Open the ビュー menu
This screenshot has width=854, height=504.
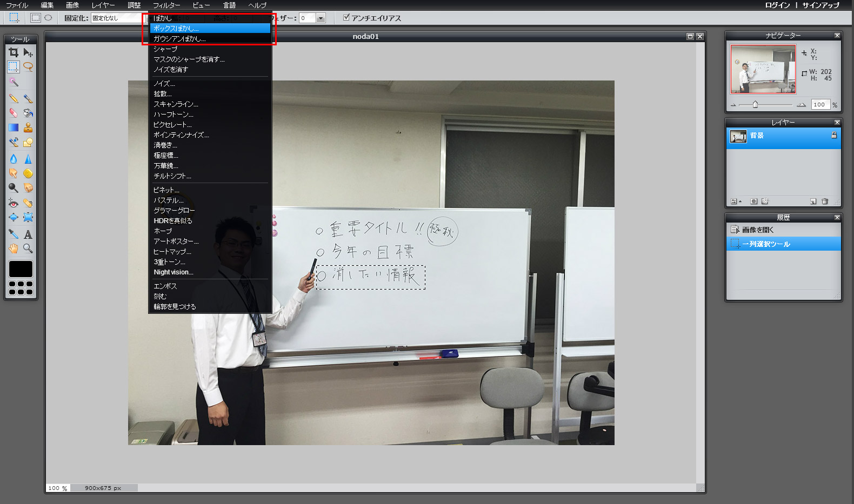[202, 5]
